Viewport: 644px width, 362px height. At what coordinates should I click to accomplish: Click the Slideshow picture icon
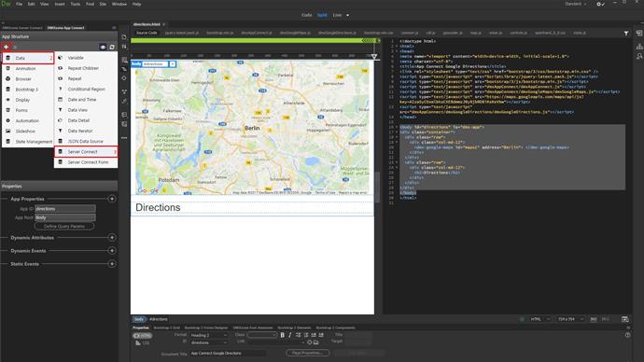click(x=7, y=131)
